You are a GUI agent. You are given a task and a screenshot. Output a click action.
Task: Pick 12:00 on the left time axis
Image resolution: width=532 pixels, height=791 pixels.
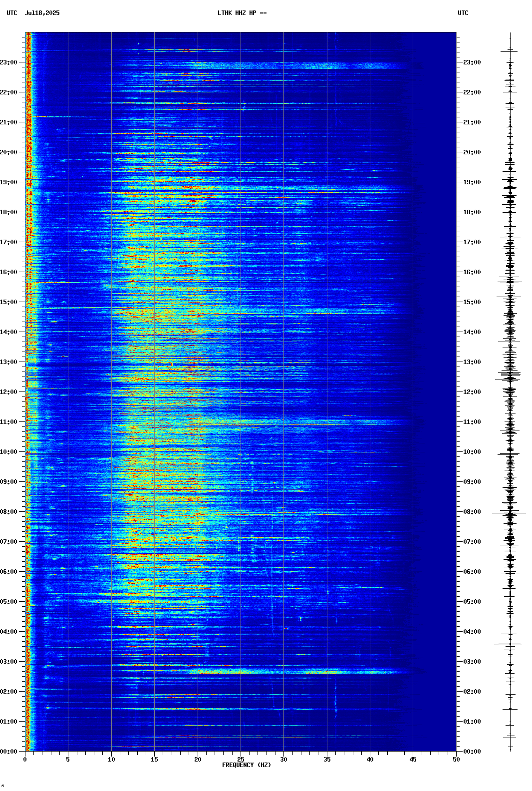pyautogui.click(x=8, y=392)
